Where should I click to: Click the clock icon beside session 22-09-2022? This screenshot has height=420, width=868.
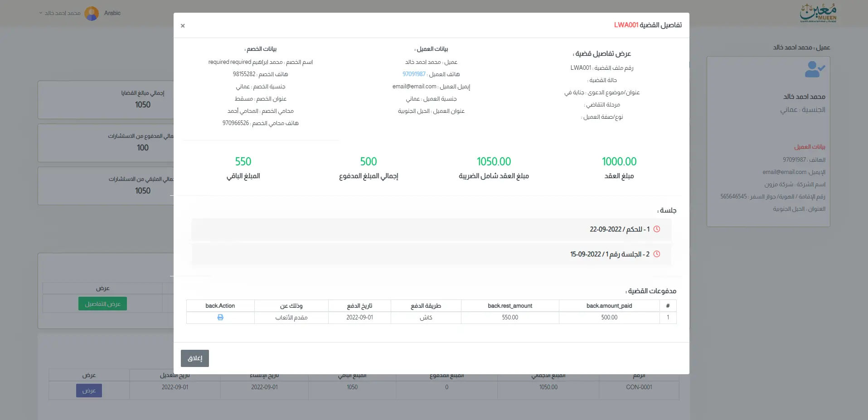click(656, 229)
